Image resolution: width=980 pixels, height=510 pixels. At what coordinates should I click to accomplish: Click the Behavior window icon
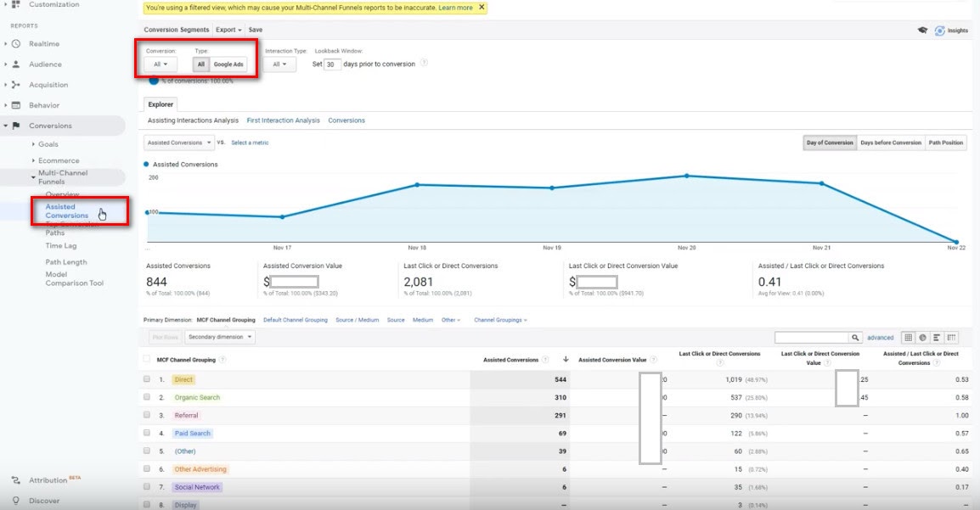(16, 105)
